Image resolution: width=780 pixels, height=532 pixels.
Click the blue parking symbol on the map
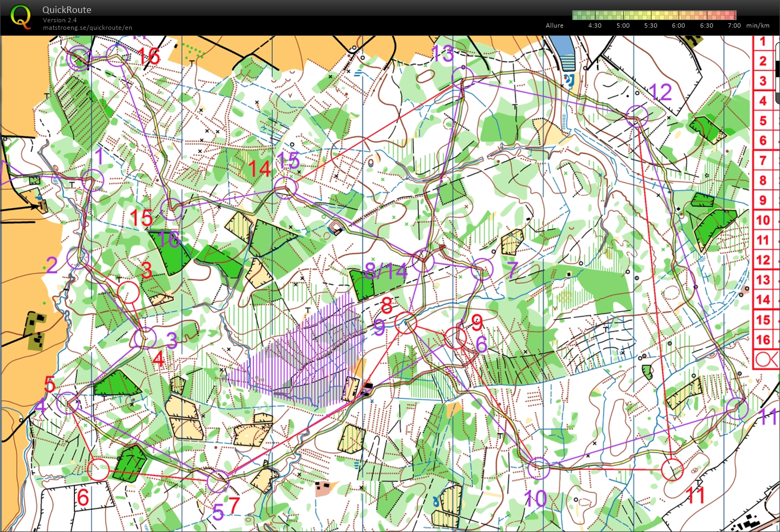click(569, 81)
